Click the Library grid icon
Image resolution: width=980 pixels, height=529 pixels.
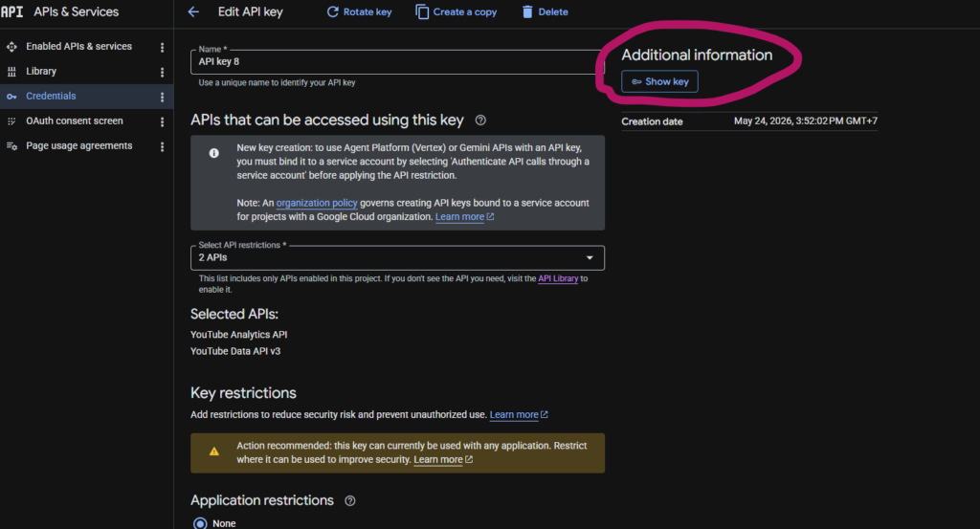[11, 72]
